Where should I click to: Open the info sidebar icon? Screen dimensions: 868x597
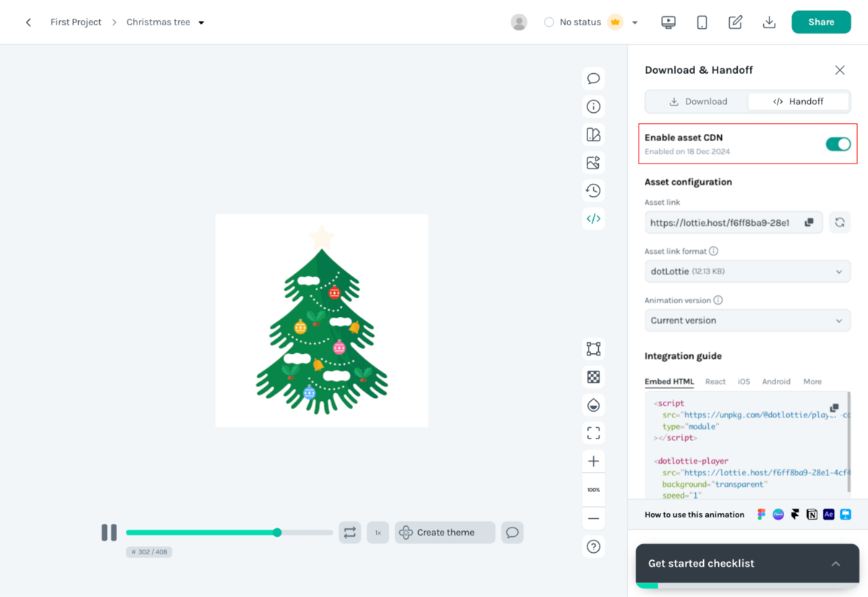coord(593,106)
